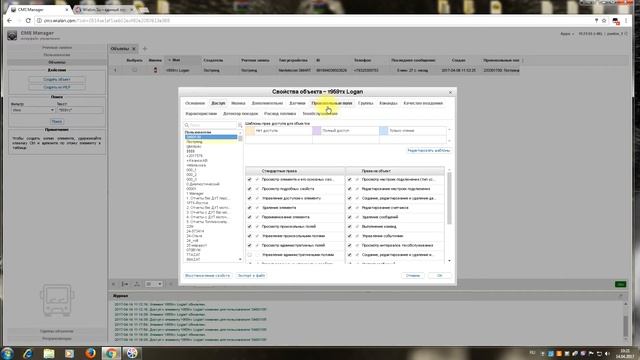Click the green indicator button right of table toolbar
Screen dimensions: 640x360
pyautogui.click(x=620, y=284)
